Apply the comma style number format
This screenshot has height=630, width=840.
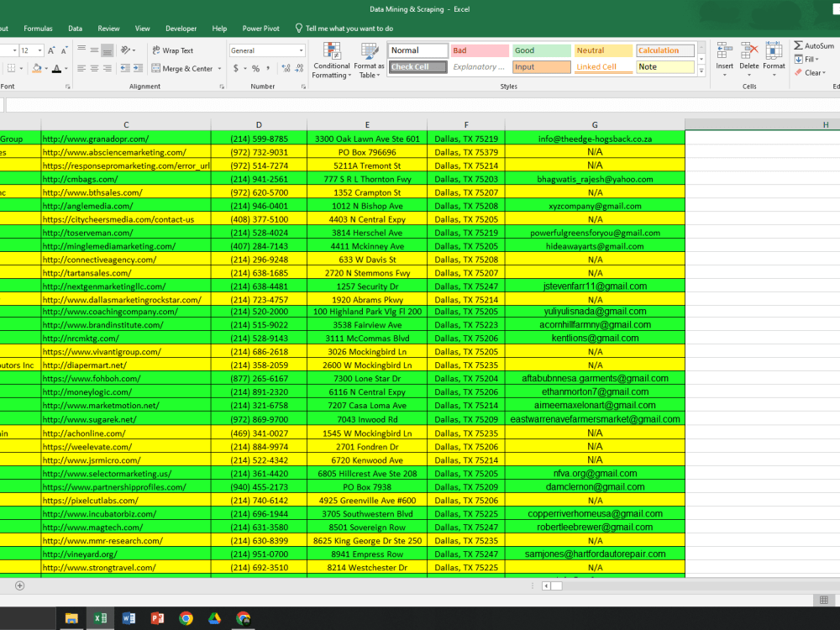tap(268, 69)
